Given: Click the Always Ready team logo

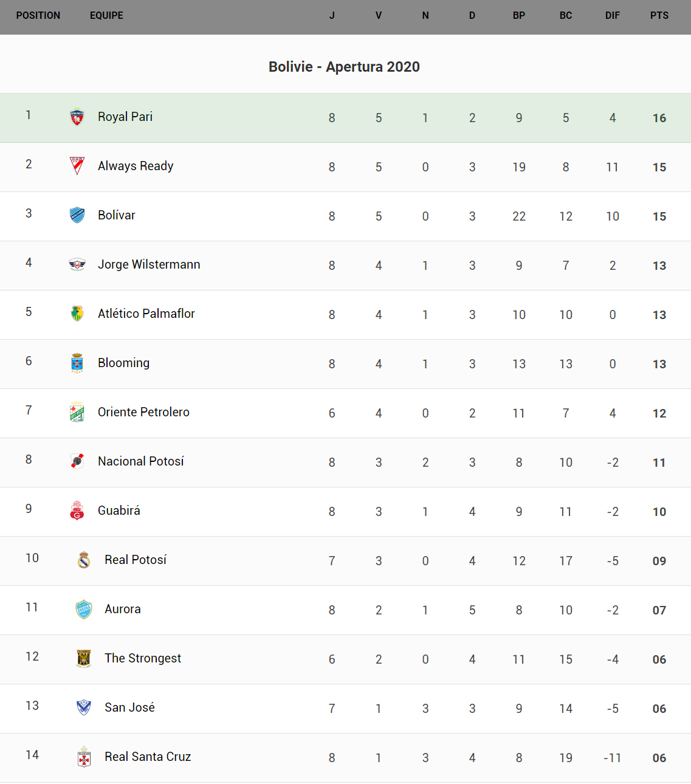Looking at the screenshot, I should click(77, 166).
